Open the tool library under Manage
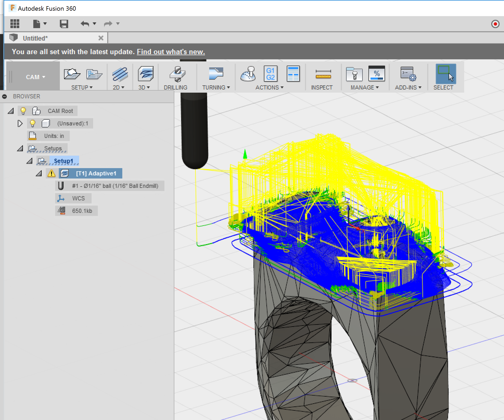This screenshot has height=420, width=504. tap(355, 74)
